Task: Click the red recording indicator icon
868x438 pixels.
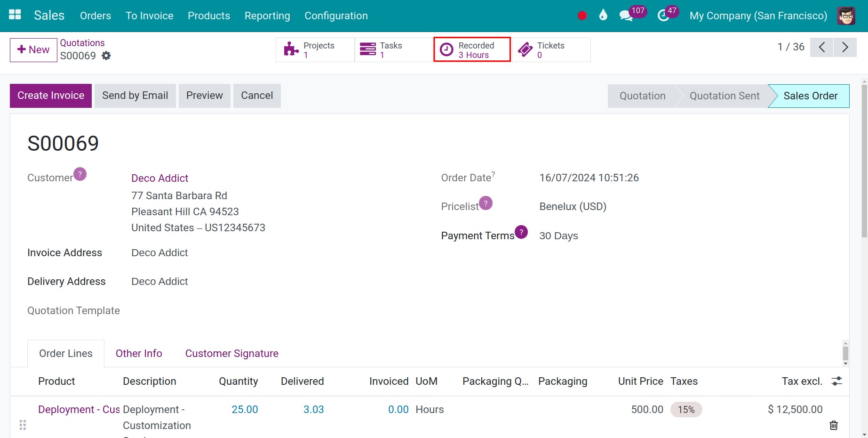Action: (582, 16)
